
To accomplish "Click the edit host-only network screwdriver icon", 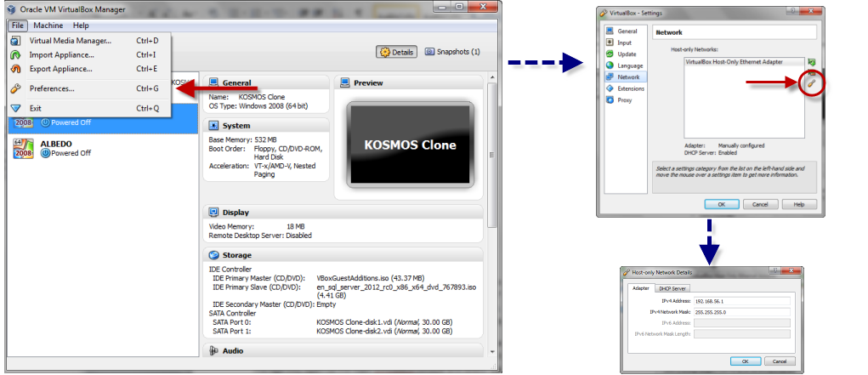I will coord(812,83).
